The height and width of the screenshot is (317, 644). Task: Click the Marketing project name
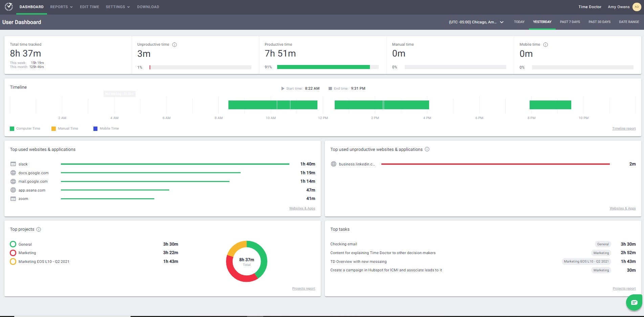(x=27, y=253)
